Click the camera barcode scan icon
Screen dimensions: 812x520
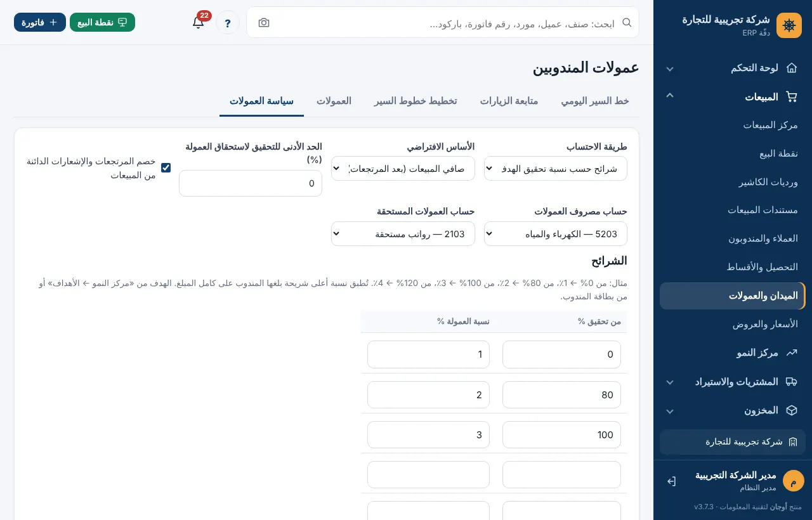point(264,23)
